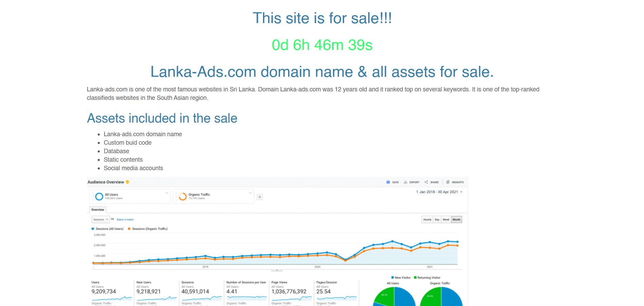Click the Audience Overview title
This screenshot has height=306, width=644.
pos(106,182)
